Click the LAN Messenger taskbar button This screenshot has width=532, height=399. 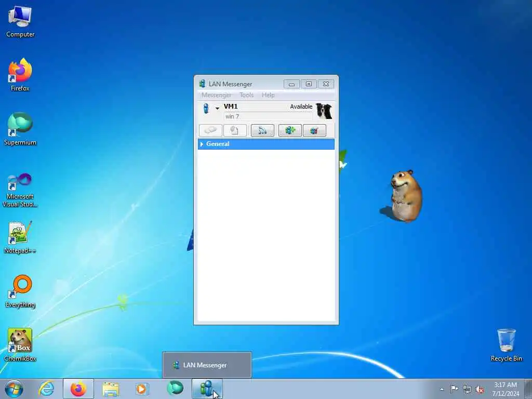click(207, 389)
